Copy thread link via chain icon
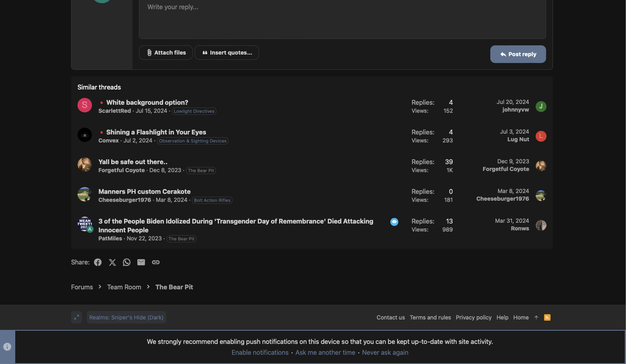 (156, 262)
